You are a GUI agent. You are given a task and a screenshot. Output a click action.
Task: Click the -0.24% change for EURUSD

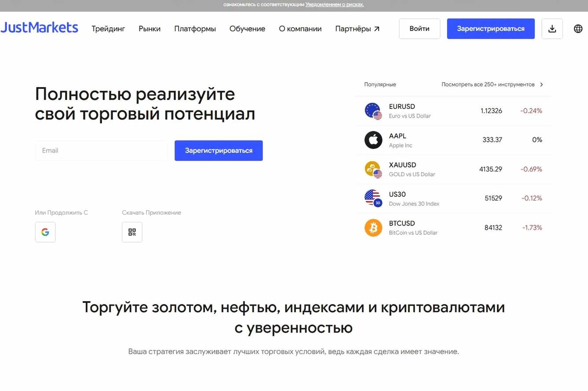(x=531, y=111)
